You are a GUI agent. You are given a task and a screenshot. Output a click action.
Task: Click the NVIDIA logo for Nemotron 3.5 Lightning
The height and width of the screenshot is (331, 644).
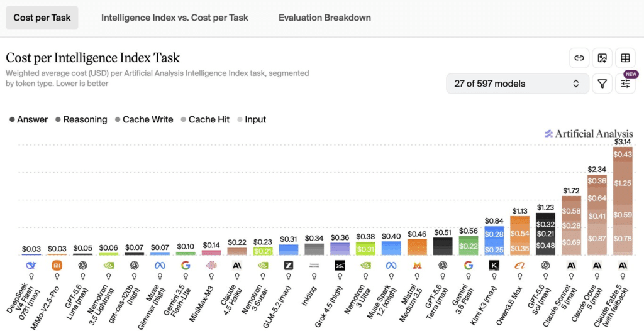tap(108, 266)
